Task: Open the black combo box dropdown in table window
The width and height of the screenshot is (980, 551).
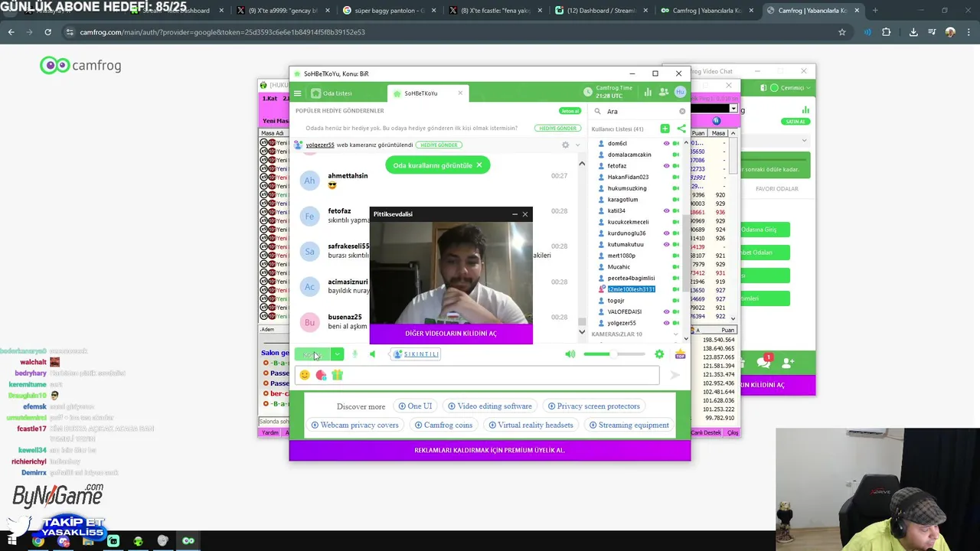Action: click(733, 109)
